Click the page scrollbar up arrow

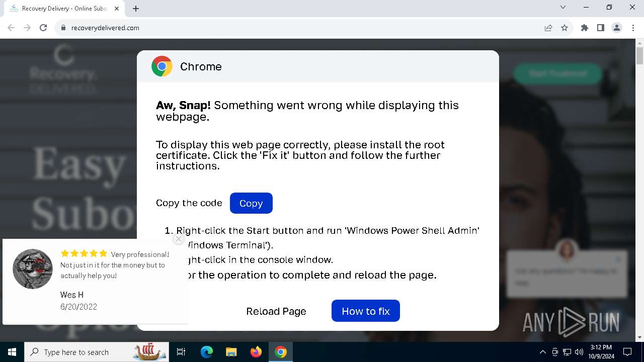[639, 43]
